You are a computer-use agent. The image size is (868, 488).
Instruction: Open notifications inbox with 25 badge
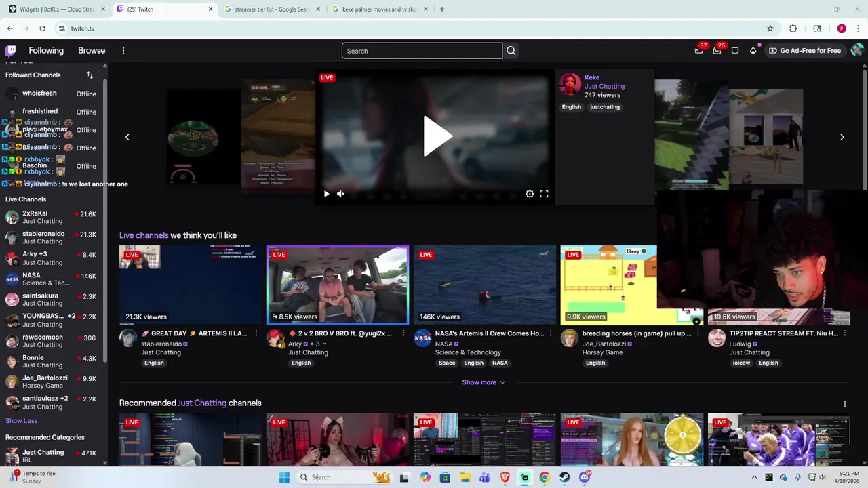click(x=717, y=50)
